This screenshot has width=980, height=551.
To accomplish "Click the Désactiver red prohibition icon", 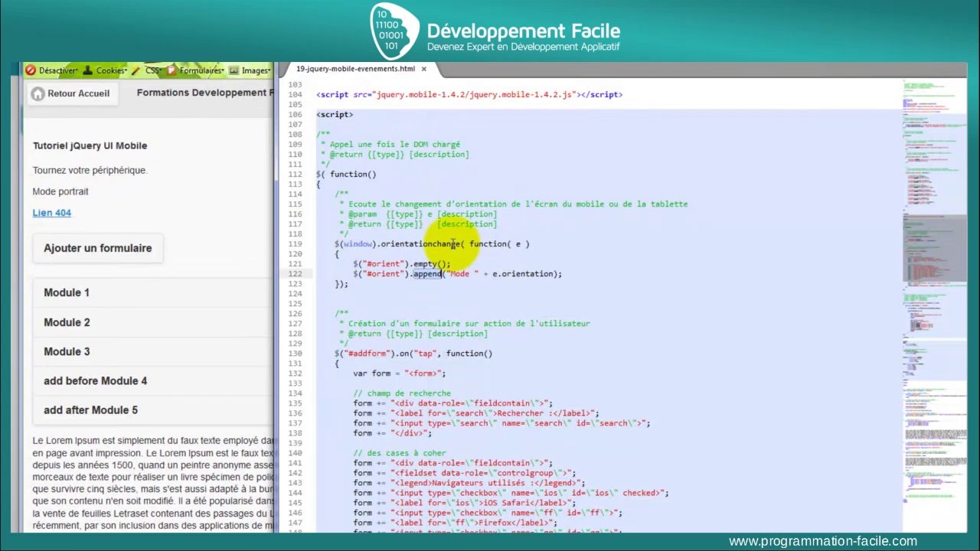I will coord(31,70).
